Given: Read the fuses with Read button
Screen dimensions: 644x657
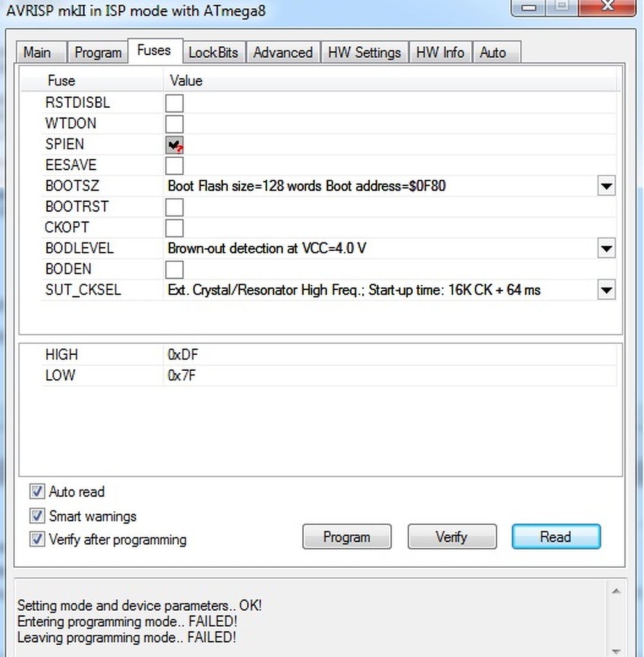Looking at the screenshot, I should (556, 536).
